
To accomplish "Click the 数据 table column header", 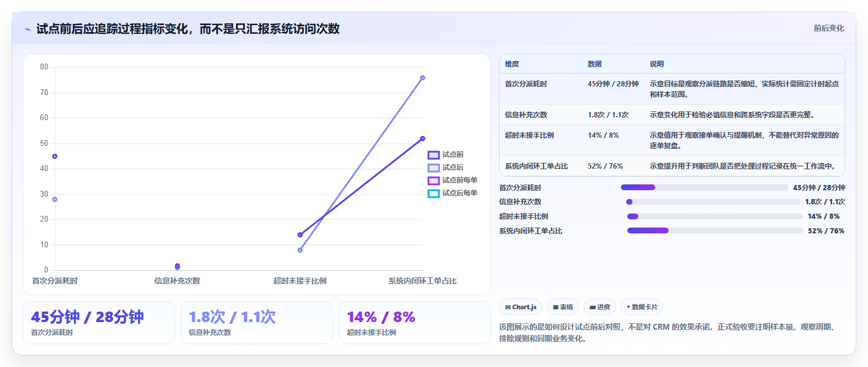I will pos(595,64).
